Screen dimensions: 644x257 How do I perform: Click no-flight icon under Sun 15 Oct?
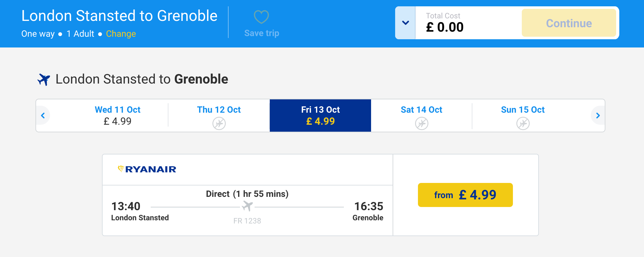(523, 123)
